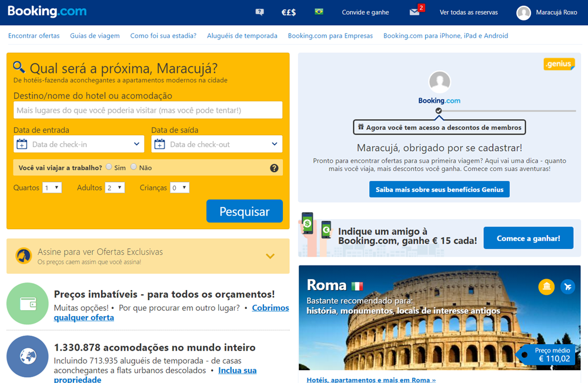Click the yellow monument icon on Roma card
The image size is (588, 383).
[546, 287]
